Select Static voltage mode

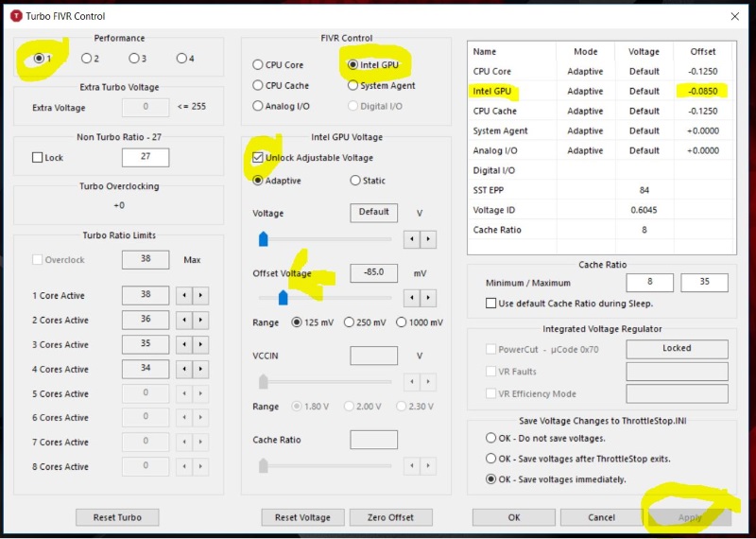pos(355,181)
